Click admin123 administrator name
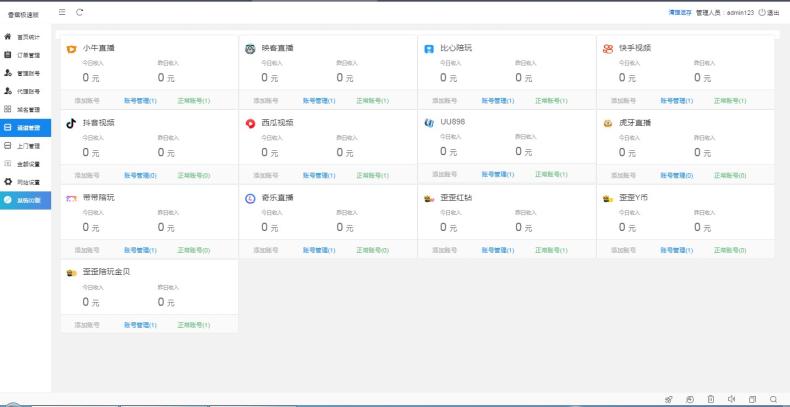 tap(740, 13)
